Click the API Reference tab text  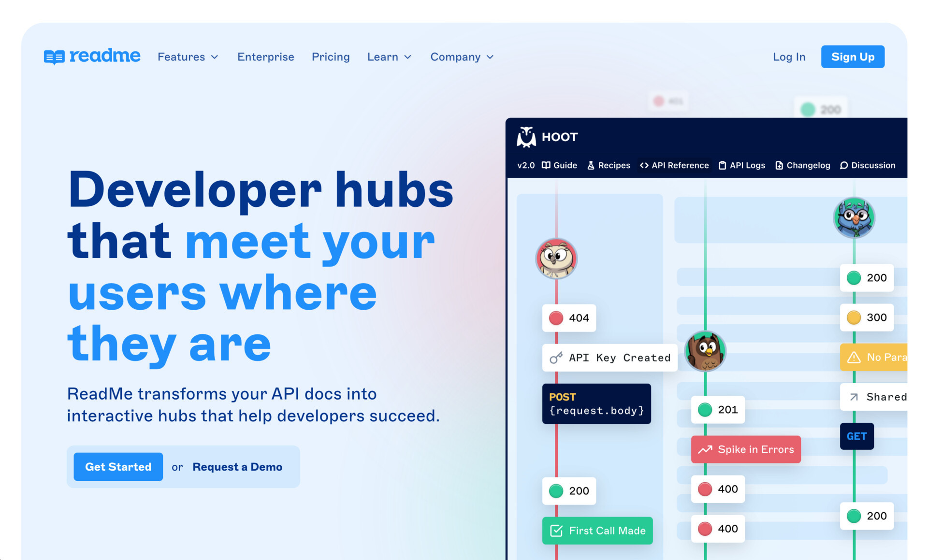[x=680, y=165]
